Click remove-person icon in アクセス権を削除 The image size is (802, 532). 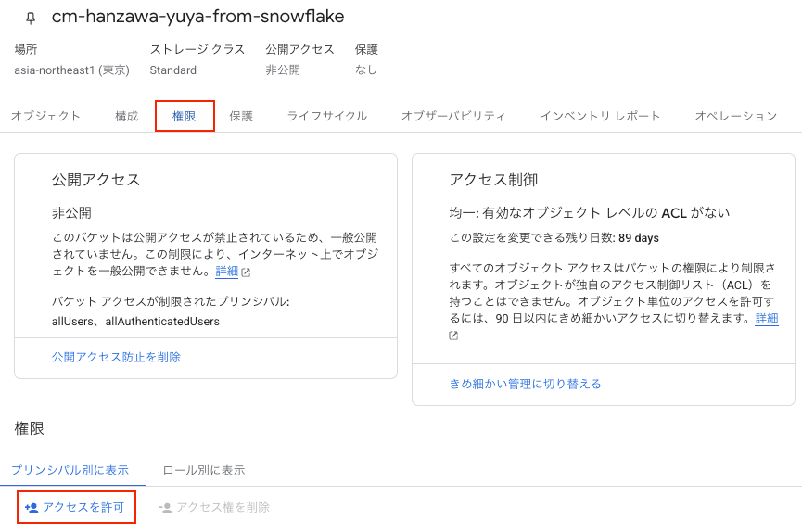(165, 508)
